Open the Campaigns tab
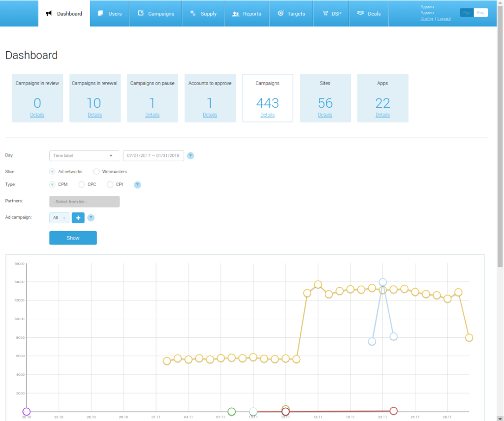The width and height of the screenshot is (504, 421). pyautogui.click(x=156, y=13)
